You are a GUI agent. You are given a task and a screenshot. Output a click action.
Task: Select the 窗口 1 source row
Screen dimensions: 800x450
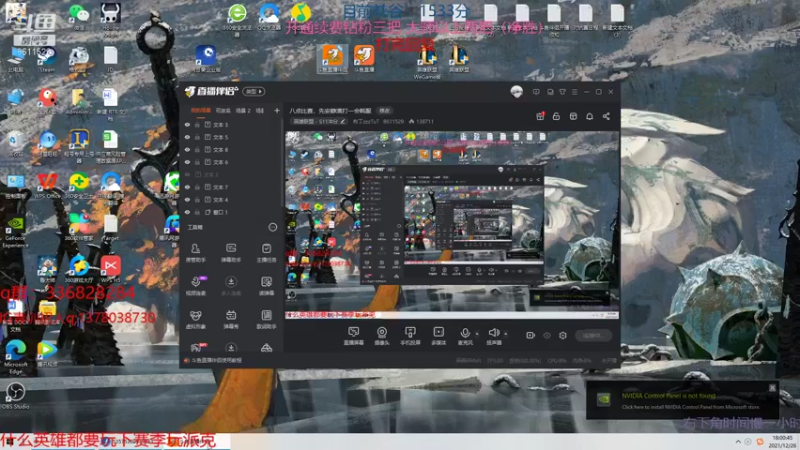pyautogui.click(x=232, y=212)
